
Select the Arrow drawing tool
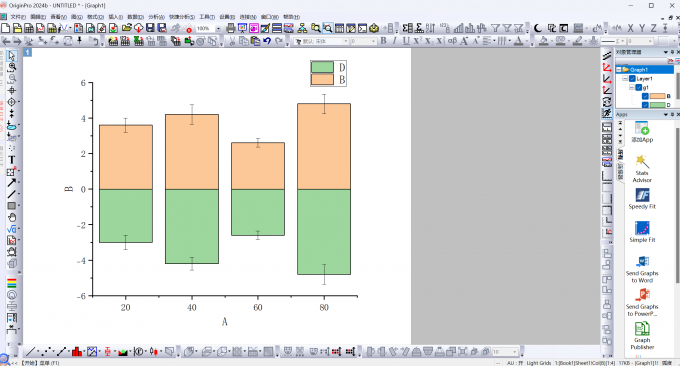(12, 183)
